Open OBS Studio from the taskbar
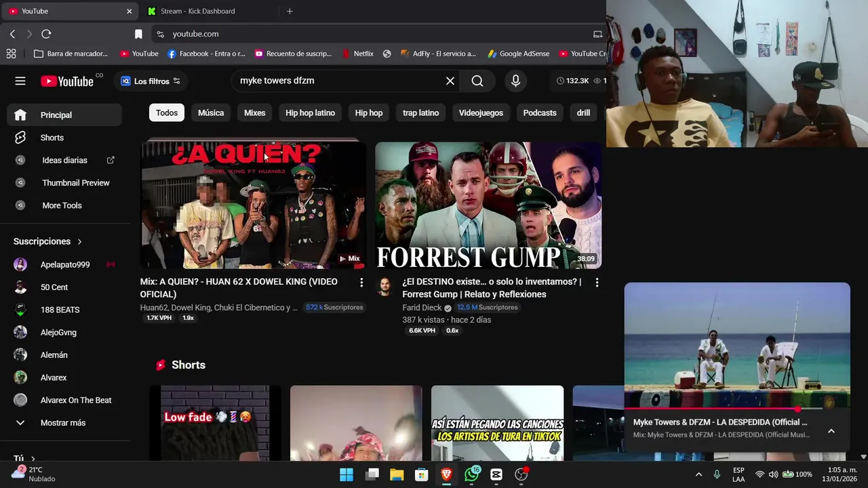868x488 pixels. click(x=521, y=474)
